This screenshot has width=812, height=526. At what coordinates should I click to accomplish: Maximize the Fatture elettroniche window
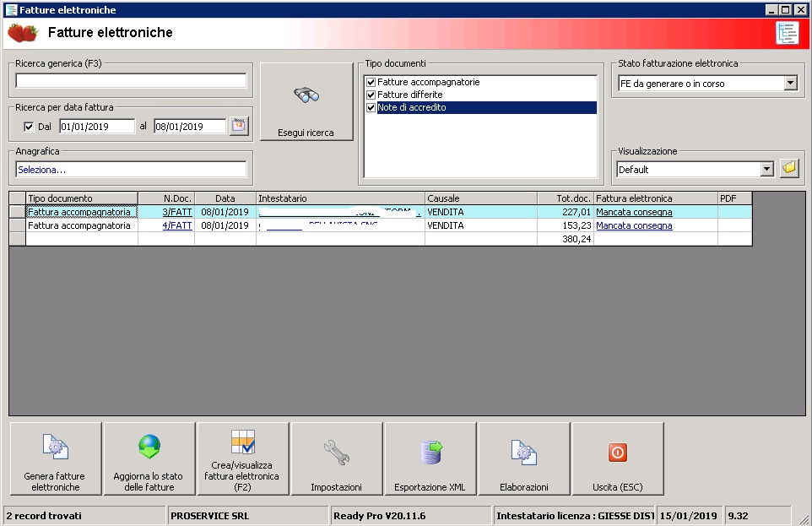tap(786, 10)
